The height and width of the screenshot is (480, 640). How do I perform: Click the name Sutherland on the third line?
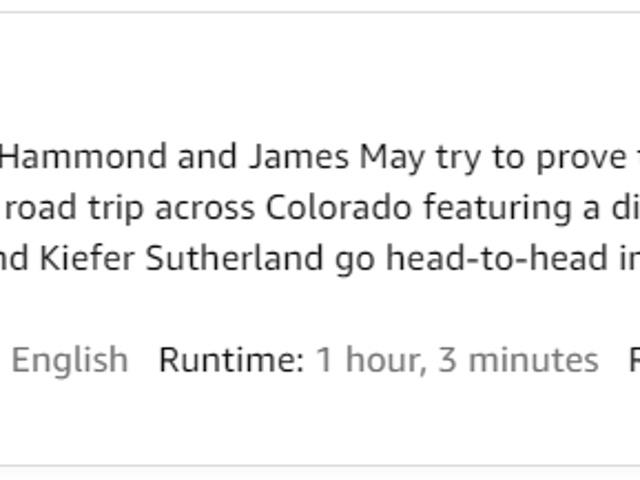[x=234, y=258]
